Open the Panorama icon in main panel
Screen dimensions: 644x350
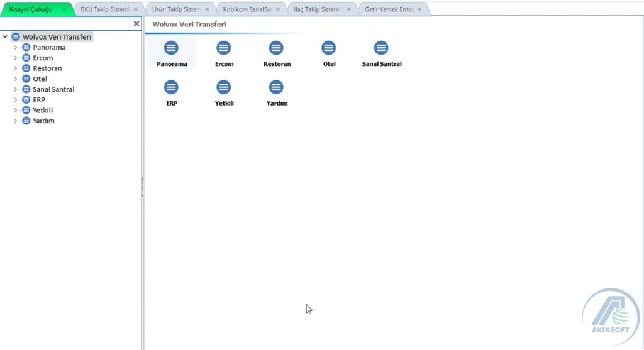pyautogui.click(x=171, y=48)
